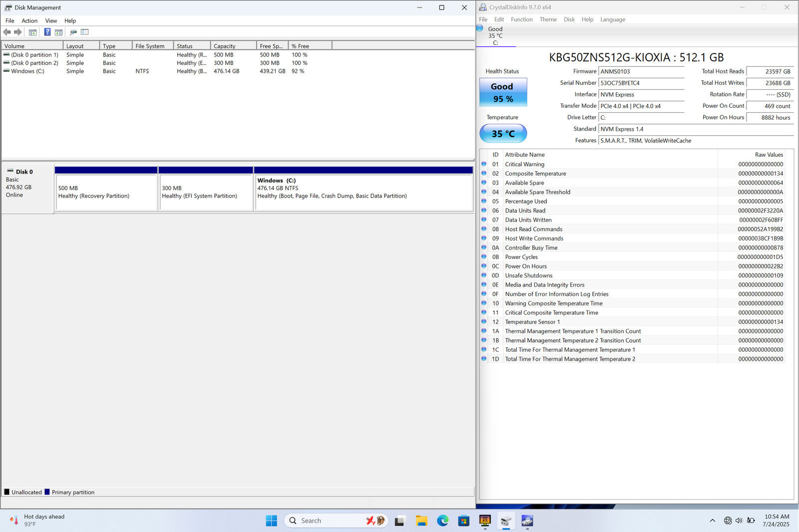Click the Back arrow in Disk Management toolbar
The width and height of the screenshot is (799, 532).
(7, 32)
